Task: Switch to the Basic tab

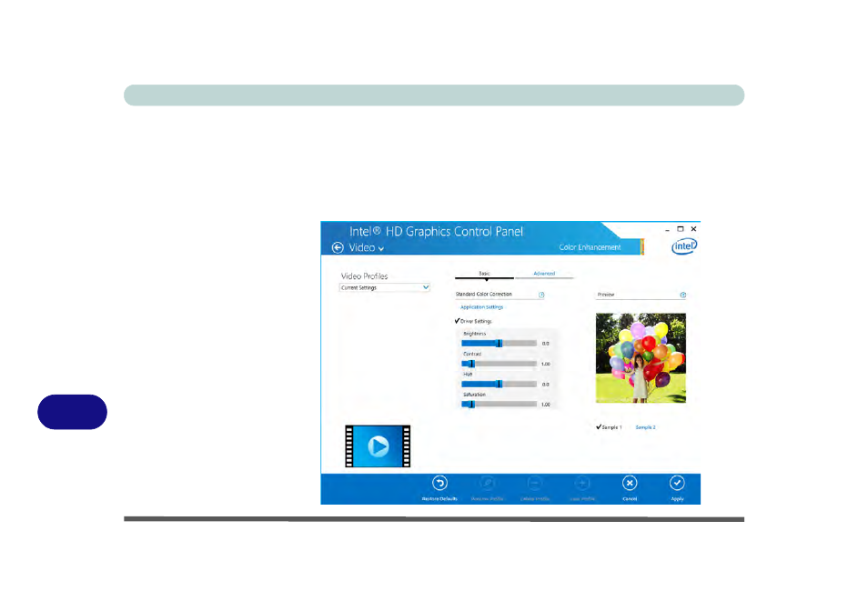Action: 484,274
